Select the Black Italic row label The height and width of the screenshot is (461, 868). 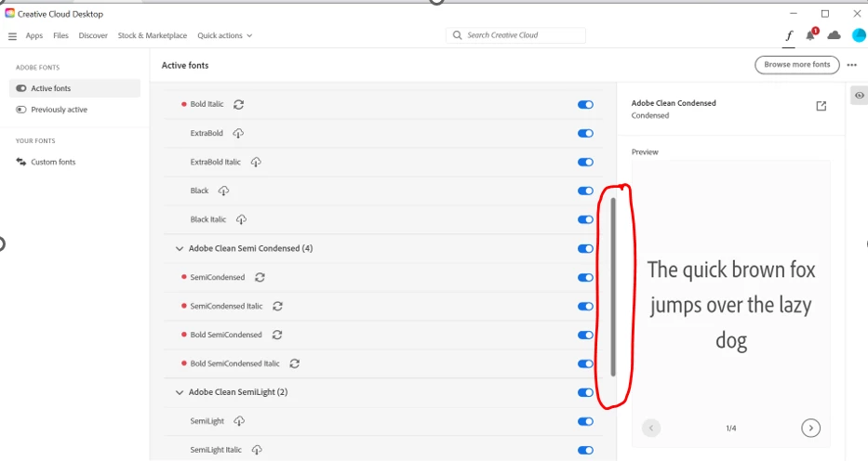(208, 219)
